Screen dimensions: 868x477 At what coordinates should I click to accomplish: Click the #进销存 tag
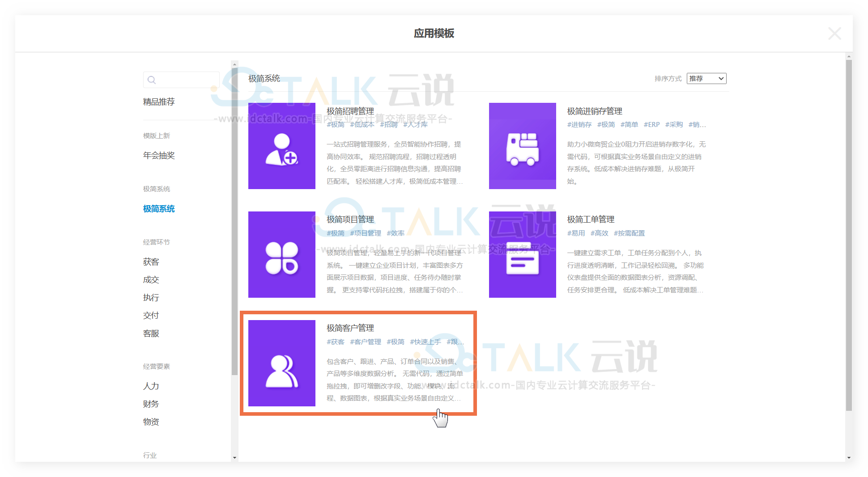click(579, 125)
